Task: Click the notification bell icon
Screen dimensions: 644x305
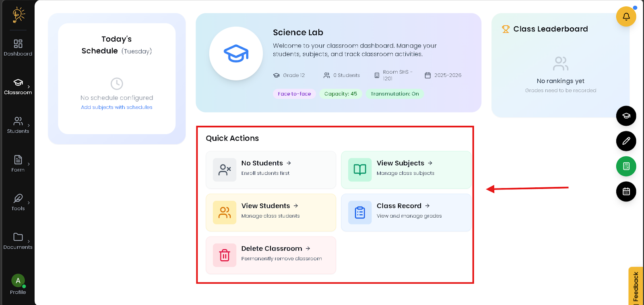Action: 626,17
